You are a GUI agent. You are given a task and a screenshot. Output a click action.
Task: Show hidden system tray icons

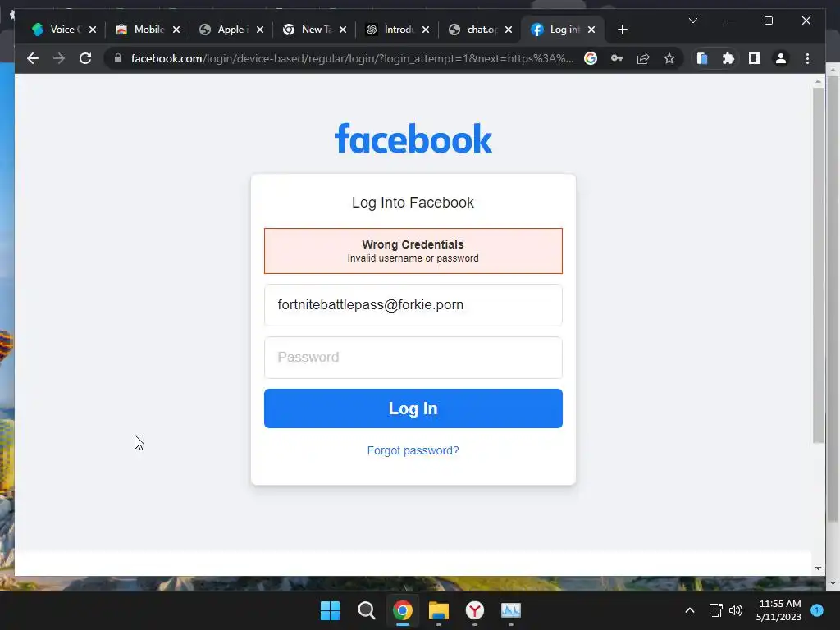tap(689, 610)
